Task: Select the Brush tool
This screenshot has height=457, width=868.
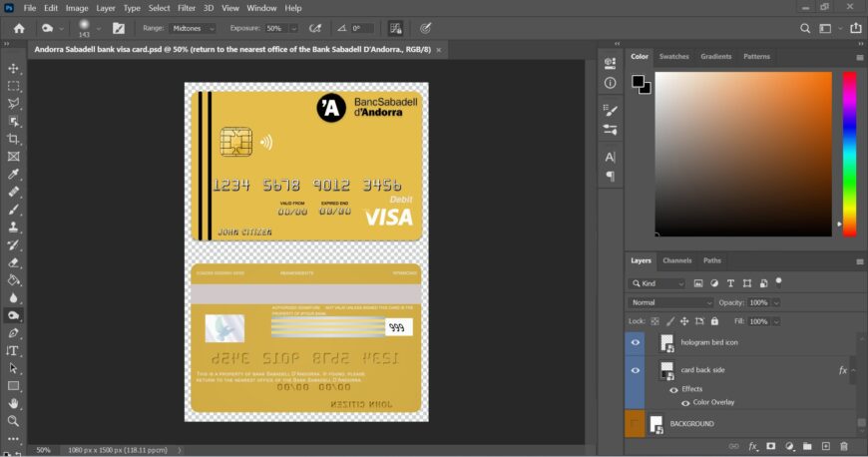Action: (13, 210)
